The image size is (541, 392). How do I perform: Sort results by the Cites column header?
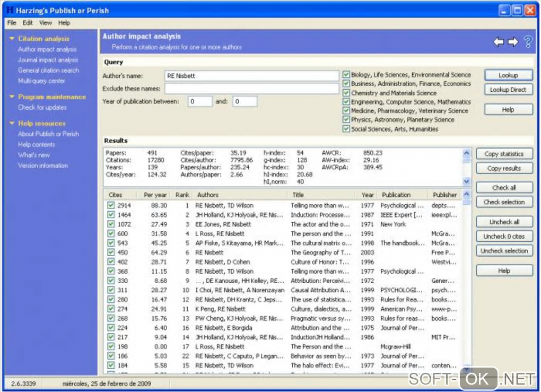115,195
